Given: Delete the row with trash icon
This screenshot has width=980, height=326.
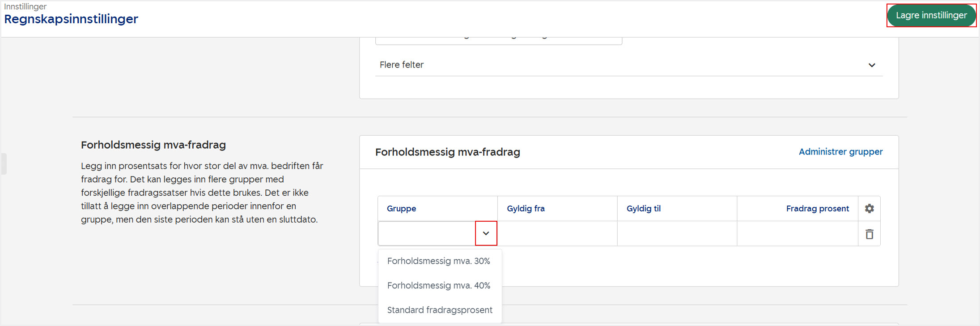Looking at the screenshot, I should click(x=869, y=234).
